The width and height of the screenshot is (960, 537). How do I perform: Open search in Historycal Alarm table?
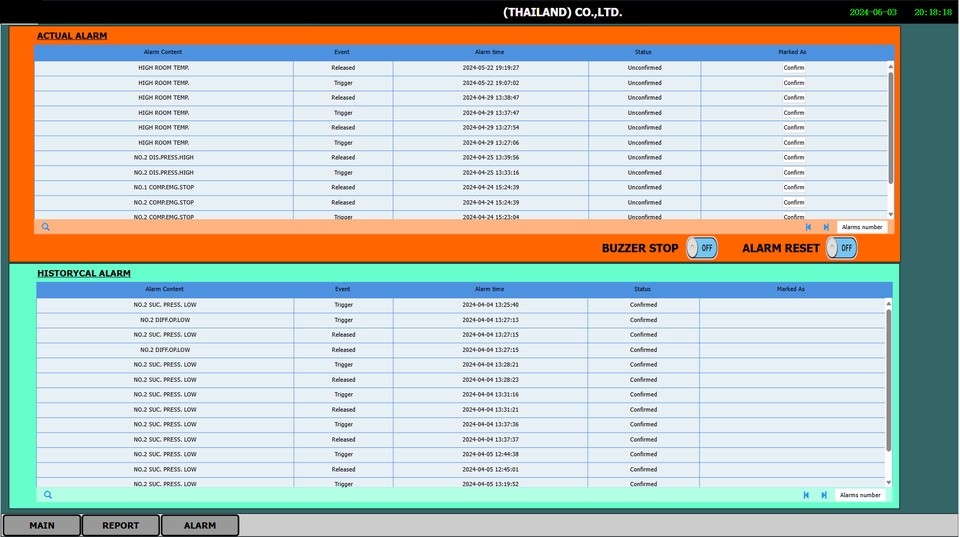tap(48, 495)
